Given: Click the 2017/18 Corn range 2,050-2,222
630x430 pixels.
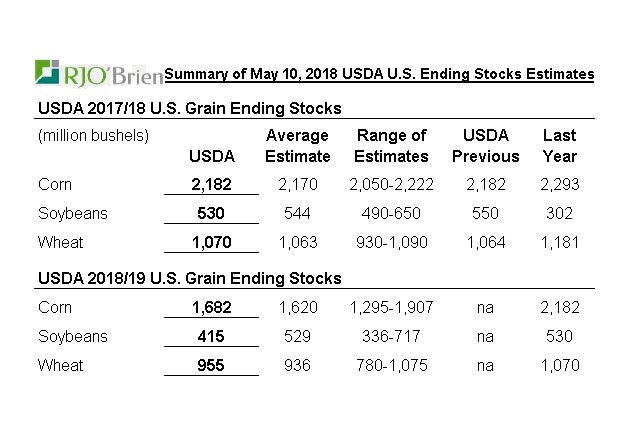Looking at the screenshot, I should pos(392,186).
